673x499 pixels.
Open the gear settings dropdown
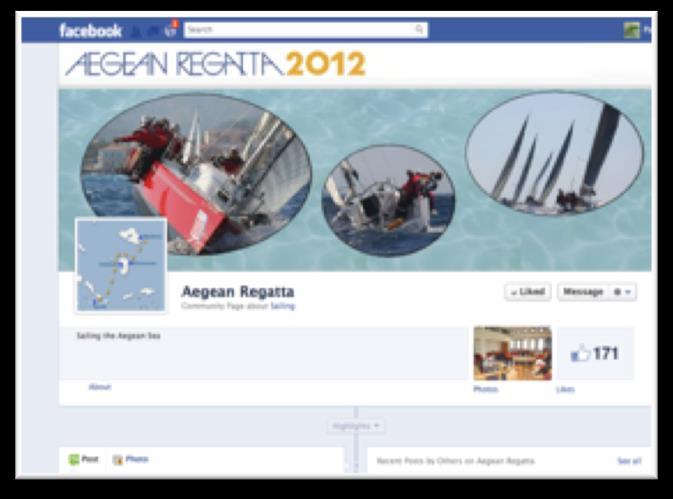623,292
